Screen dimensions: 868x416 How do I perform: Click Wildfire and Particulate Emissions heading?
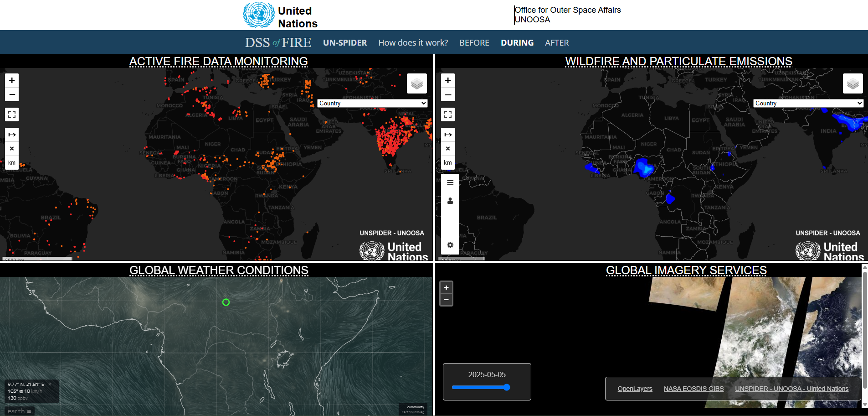click(679, 62)
